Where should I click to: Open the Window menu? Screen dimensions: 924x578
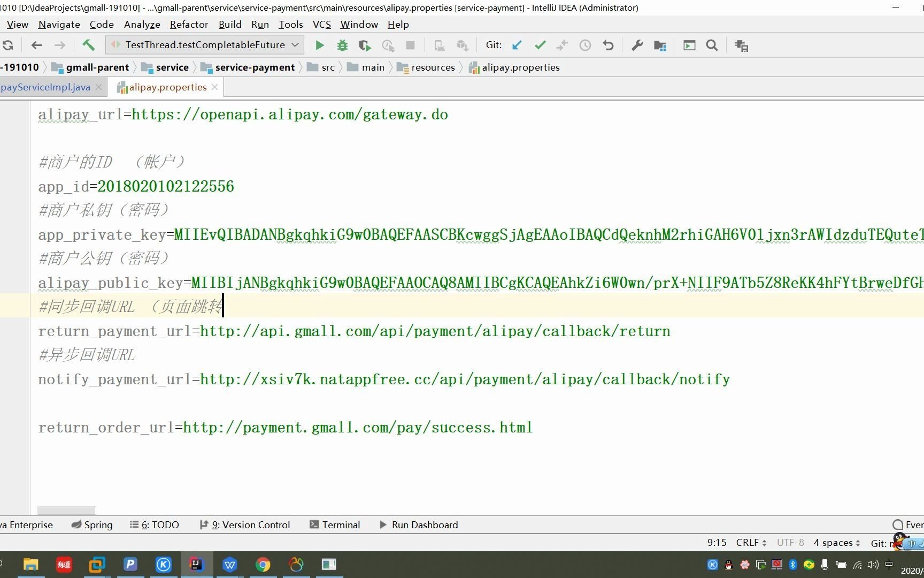[x=359, y=25]
